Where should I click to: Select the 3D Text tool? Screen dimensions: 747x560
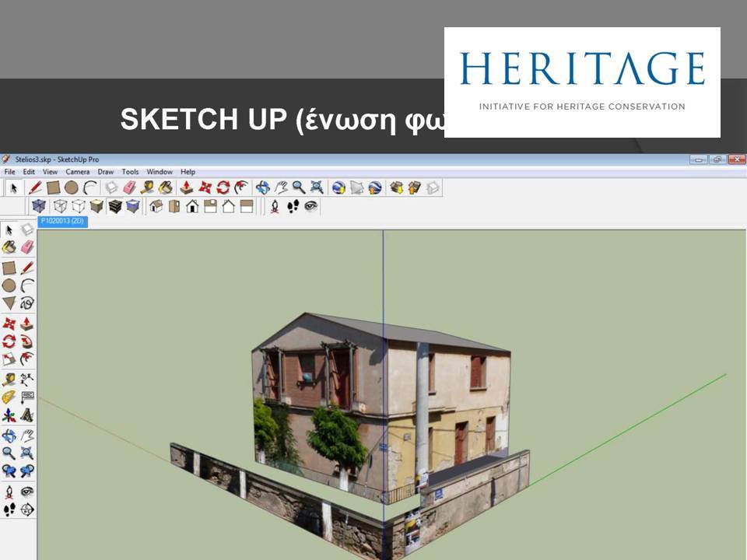coord(27,415)
